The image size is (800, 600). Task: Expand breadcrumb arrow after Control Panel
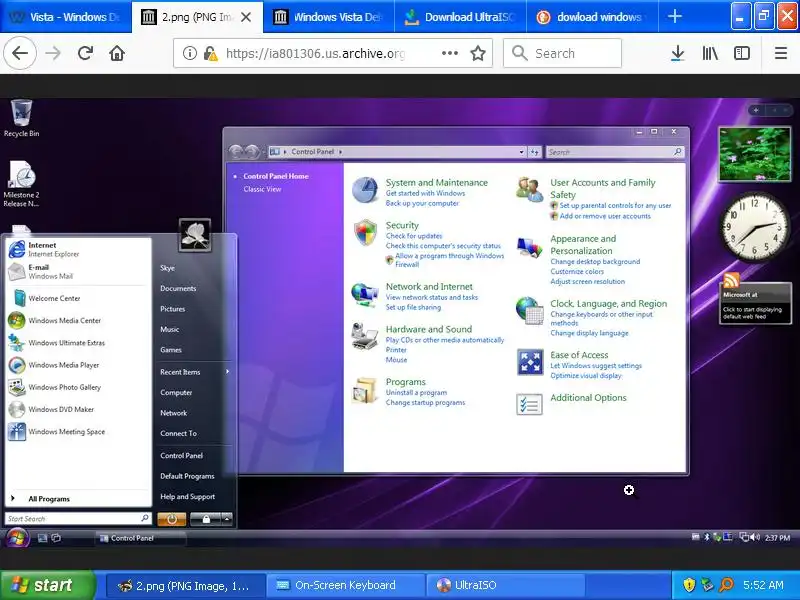click(340, 152)
